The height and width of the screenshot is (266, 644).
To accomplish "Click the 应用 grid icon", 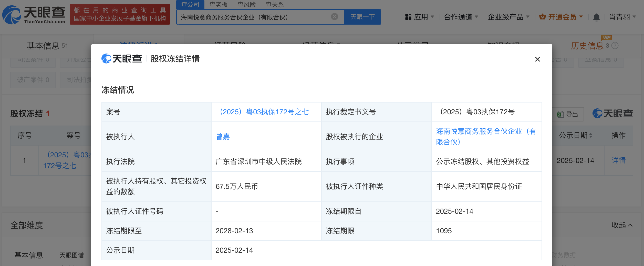I will tap(408, 17).
